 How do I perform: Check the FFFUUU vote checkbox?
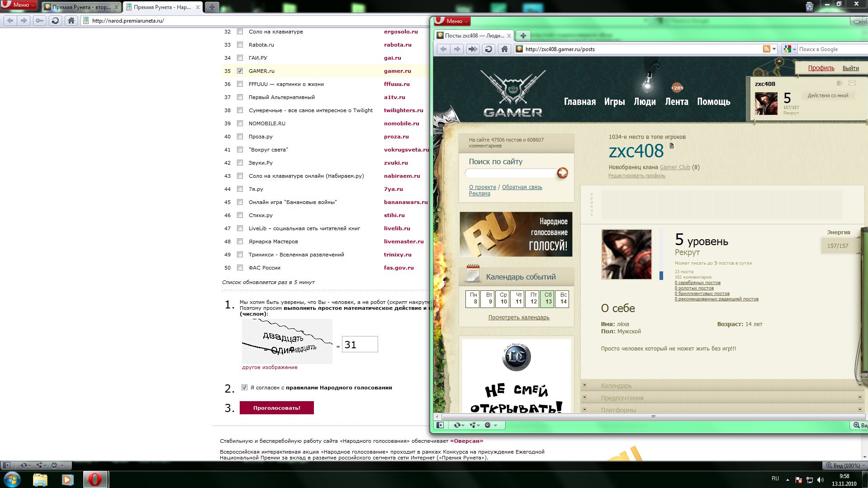(x=240, y=84)
